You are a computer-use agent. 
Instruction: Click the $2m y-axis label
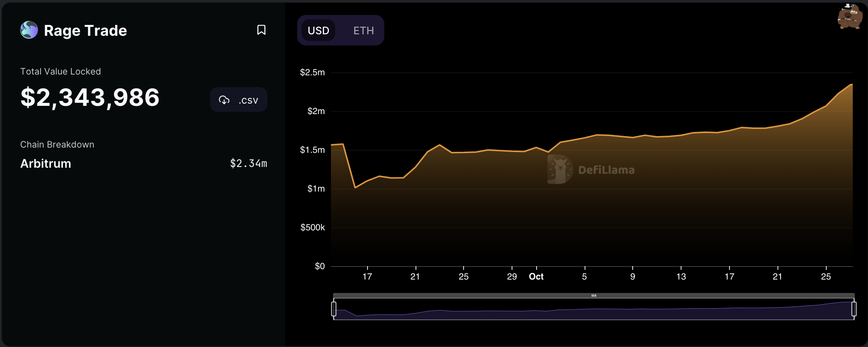tap(316, 111)
